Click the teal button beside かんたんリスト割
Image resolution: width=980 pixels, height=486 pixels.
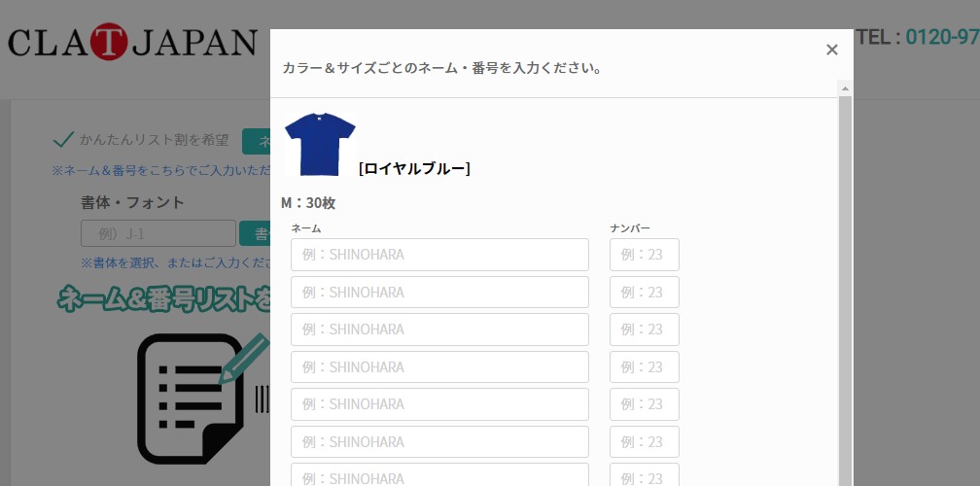coord(257,141)
